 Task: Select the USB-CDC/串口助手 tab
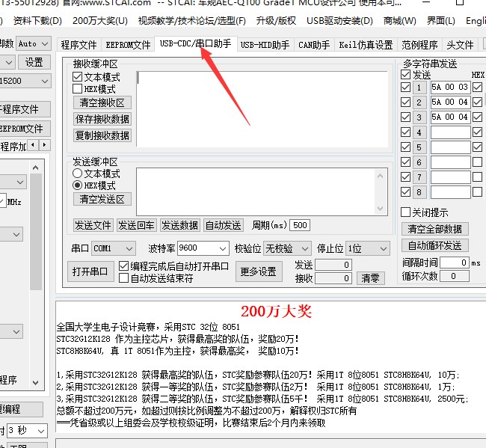(196, 43)
